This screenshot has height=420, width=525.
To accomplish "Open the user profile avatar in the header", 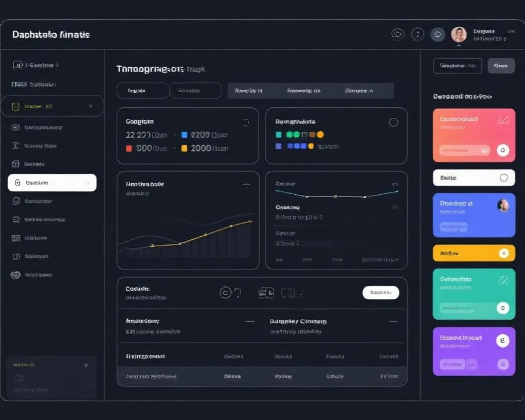I will [459, 34].
